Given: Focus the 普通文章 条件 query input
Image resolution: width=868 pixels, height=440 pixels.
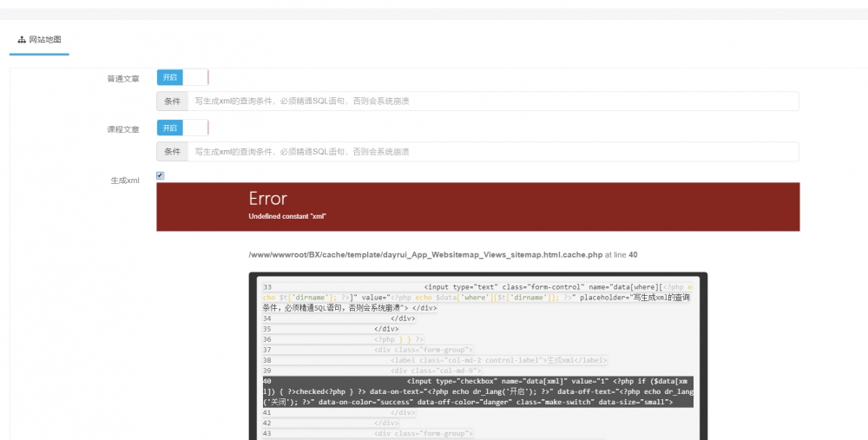Looking at the screenshot, I should pos(493,102).
